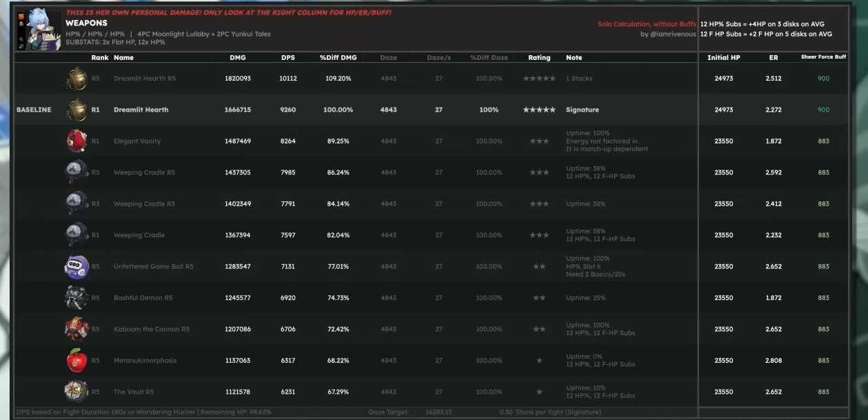The width and height of the screenshot is (868, 420).
Task: Click the two-star rating for Bashful Demon R5
Action: pos(539,298)
